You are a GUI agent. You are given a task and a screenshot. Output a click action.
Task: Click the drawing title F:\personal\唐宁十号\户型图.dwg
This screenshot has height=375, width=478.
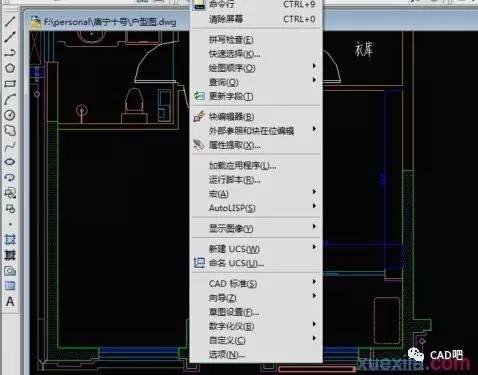click(110, 22)
